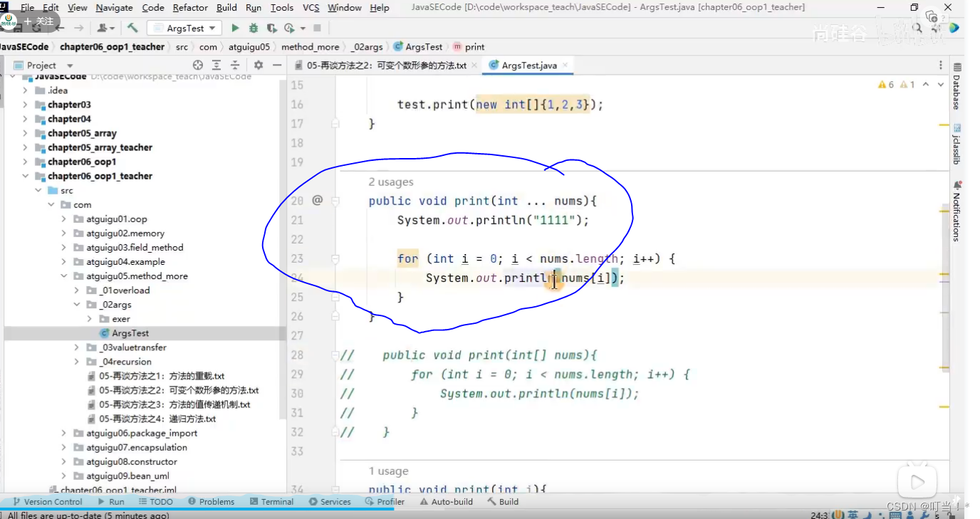The width and height of the screenshot is (980, 519).
Task: Select chapter05_array_teacher module
Action: coord(100,147)
